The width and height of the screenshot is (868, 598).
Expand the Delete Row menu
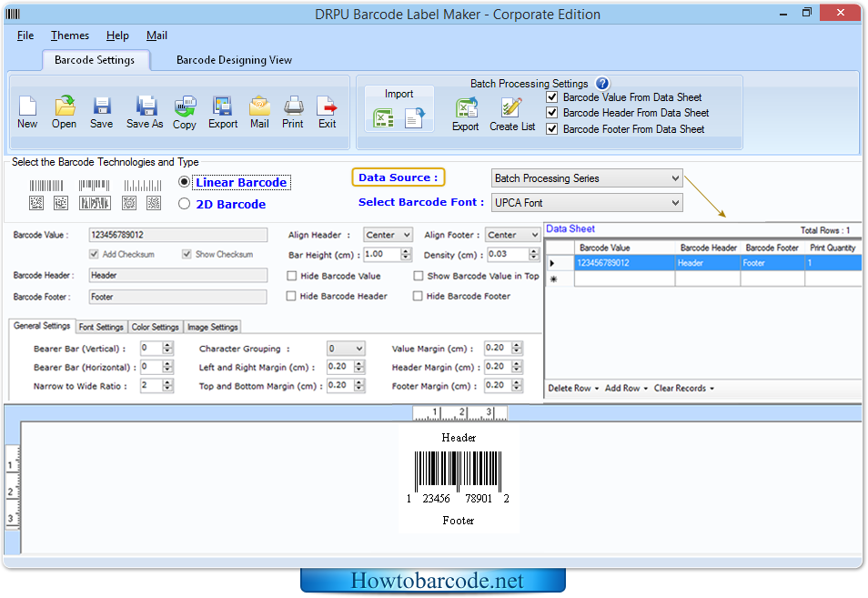(573, 388)
